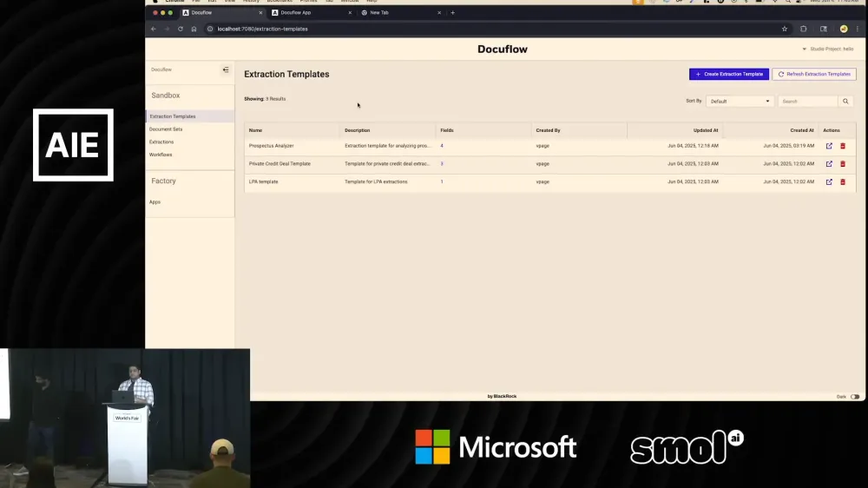Go back in browser history
The height and width of the screenshot is (488, 868).
154,29
